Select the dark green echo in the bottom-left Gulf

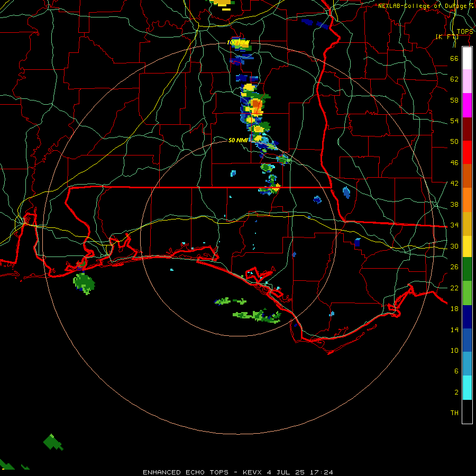(53, 442)
